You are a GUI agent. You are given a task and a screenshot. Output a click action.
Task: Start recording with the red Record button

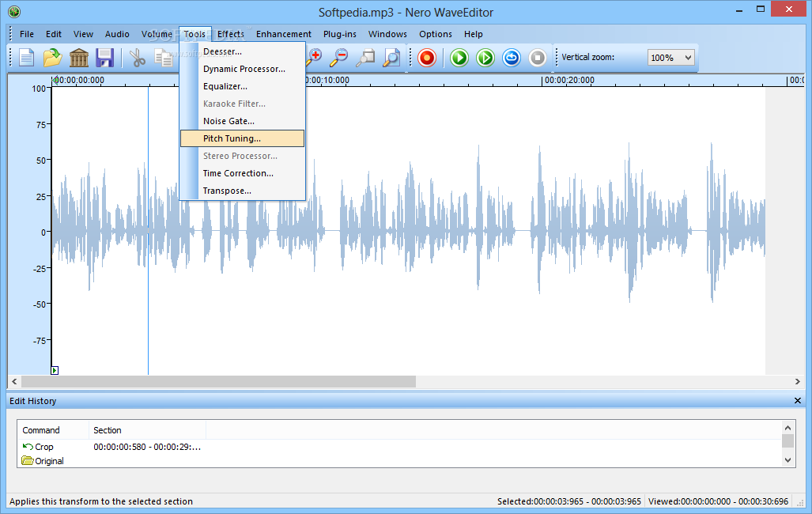(x=427, y=58)
